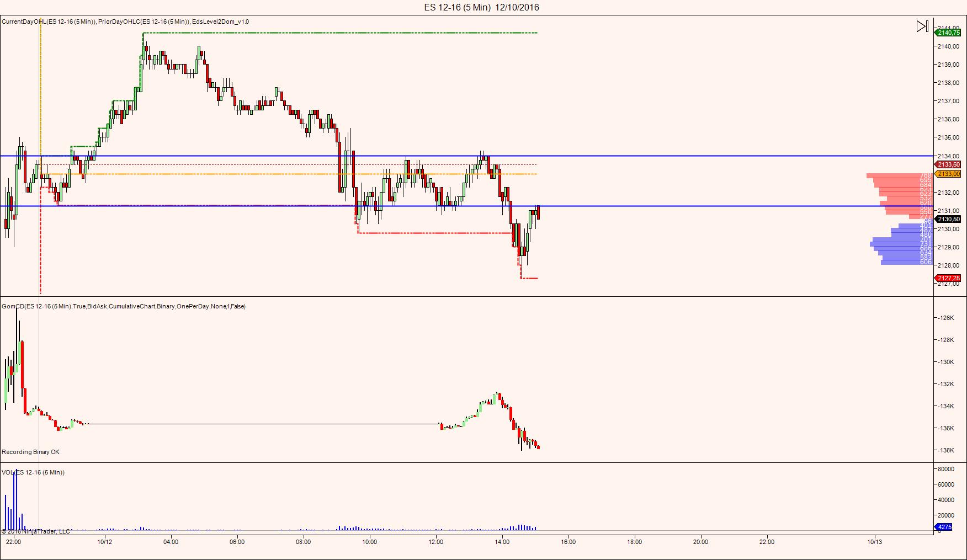Click the 40000 volume axis label
967x560 pixels.
946,500
